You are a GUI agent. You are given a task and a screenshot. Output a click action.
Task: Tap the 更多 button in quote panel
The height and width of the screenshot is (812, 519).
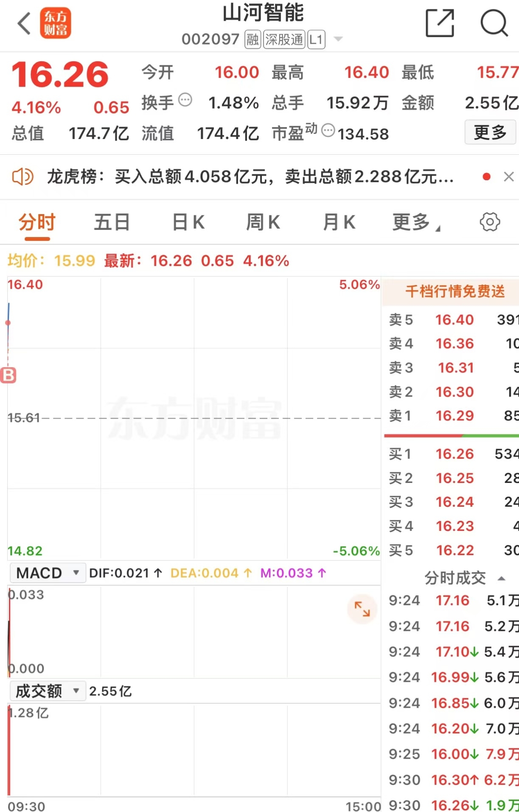pyautogui.click(x=490, y=132)
